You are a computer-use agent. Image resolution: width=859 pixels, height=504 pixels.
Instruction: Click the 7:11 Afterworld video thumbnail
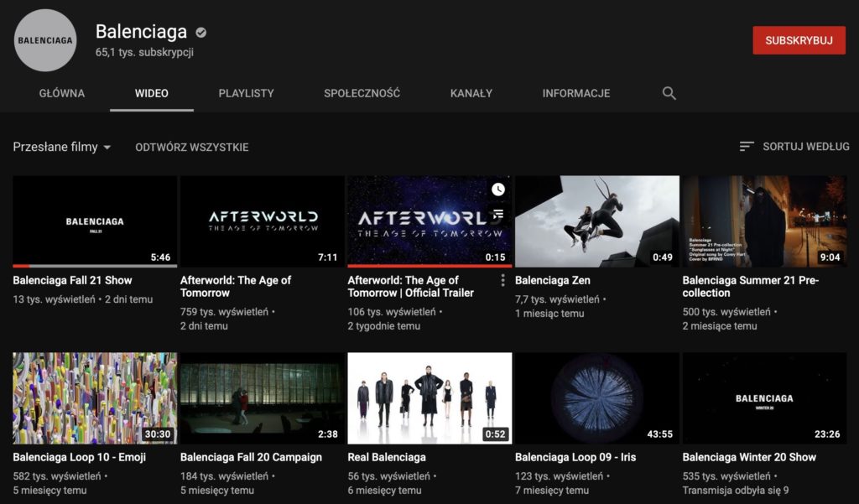coord(263,221)
